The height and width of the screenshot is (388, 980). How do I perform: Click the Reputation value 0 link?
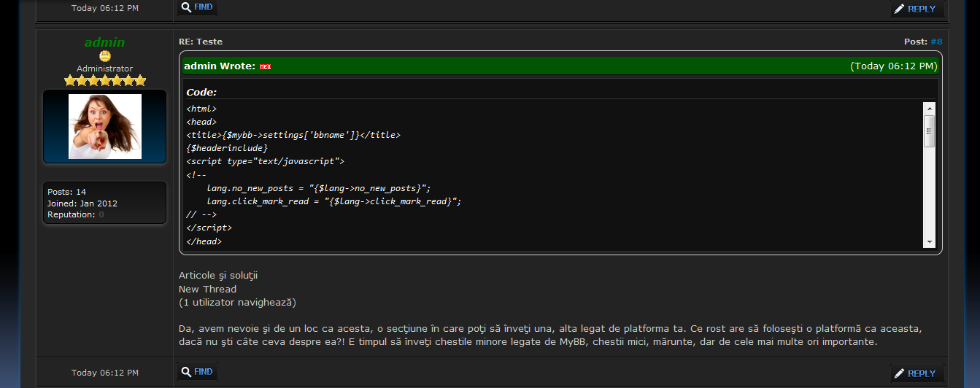101,214
